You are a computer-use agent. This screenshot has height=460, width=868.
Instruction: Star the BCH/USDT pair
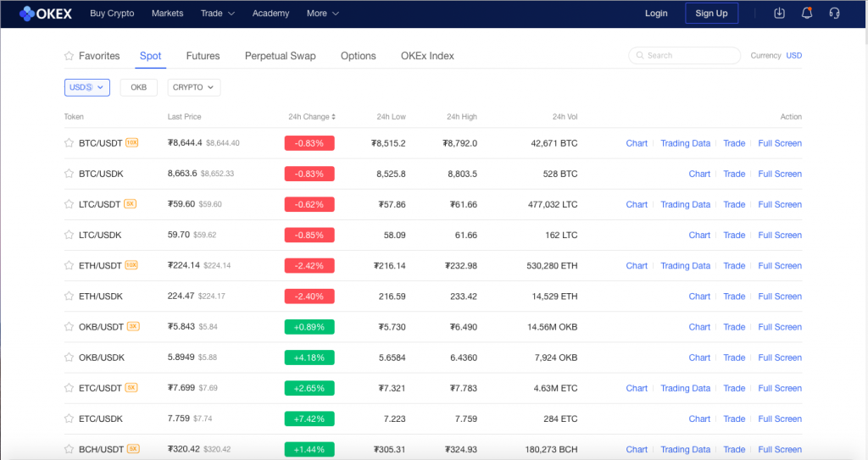click(69, 449)
